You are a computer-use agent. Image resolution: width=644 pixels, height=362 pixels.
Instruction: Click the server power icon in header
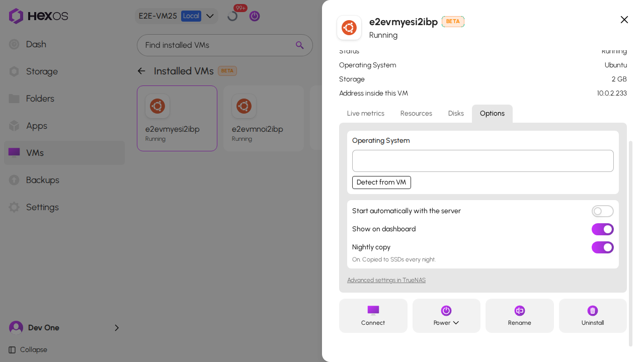click(255, 16)
